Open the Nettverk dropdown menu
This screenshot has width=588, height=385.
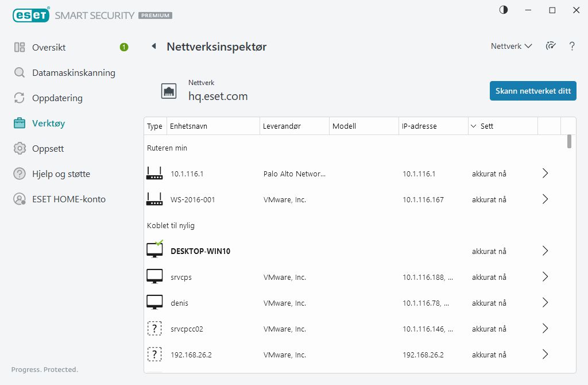(x=511, y=47)
